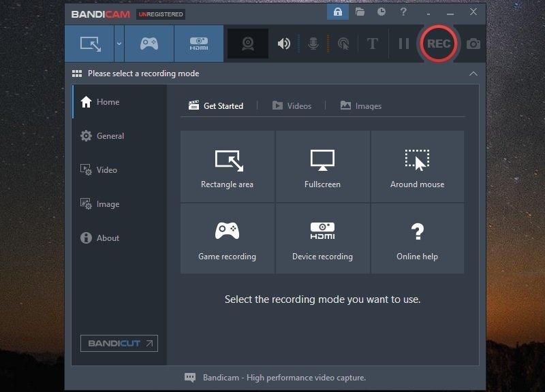Open Online help question mark tile
Image resolution: width=545 pixels, height=392 pixels.
point(417,239)
